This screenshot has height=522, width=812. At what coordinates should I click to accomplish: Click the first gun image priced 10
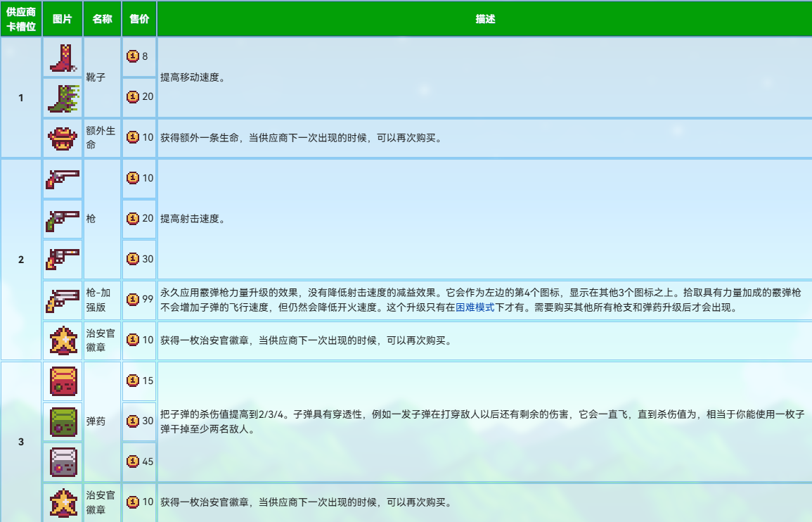pos(63,179)
